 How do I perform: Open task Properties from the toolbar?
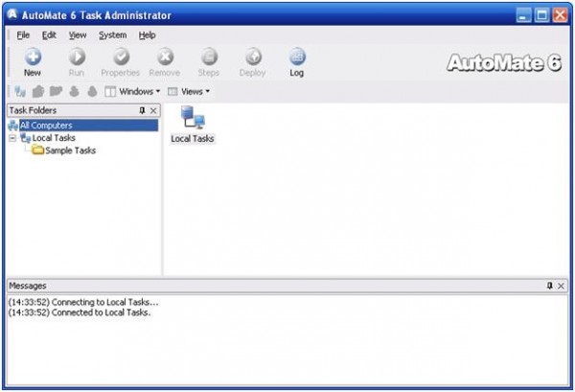coord(121,62)
